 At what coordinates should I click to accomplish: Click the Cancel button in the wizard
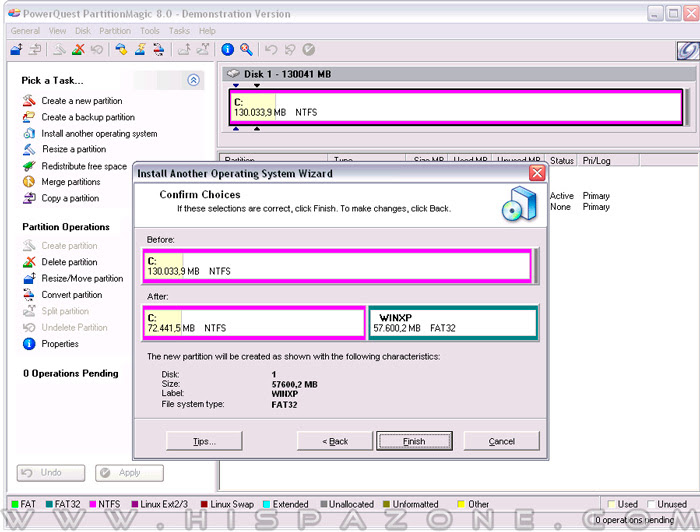501,441
